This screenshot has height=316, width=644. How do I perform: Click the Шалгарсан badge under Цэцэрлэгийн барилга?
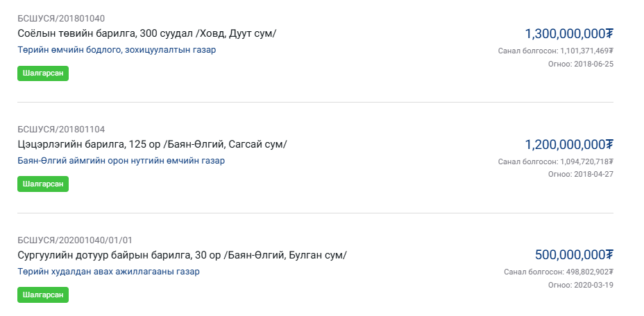[43, 184]
